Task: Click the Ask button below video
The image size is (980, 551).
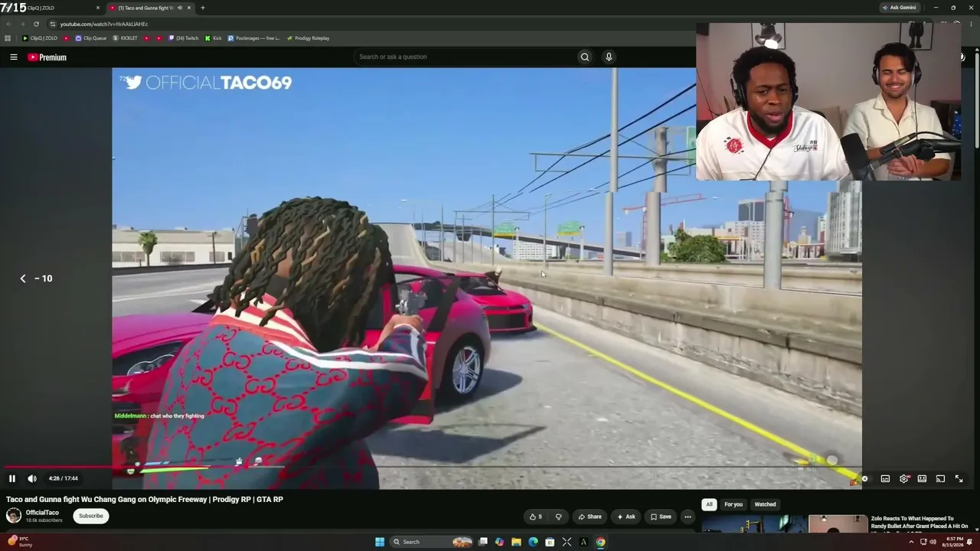Action: (626, 517)
